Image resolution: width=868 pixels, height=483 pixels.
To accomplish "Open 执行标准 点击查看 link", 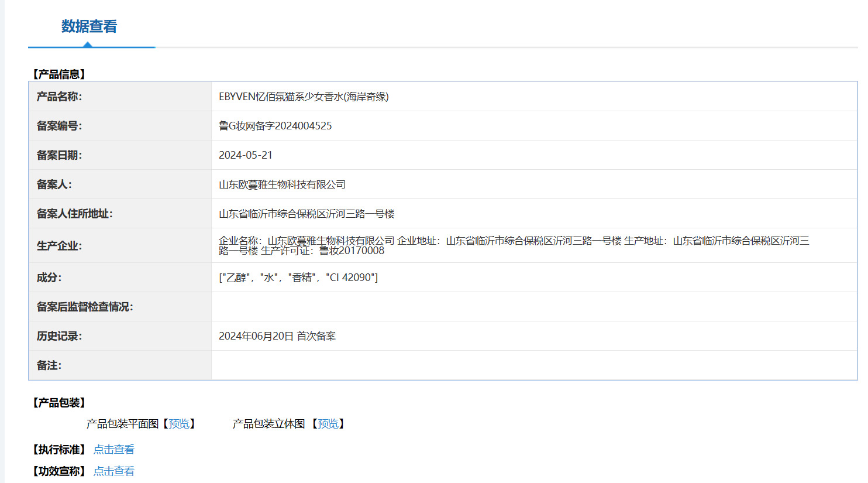I will (114, 450).
